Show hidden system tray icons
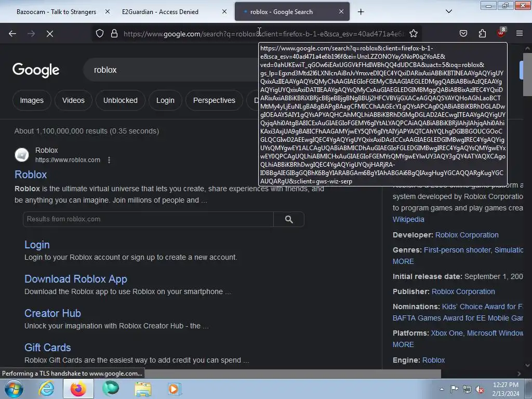Image resolution: width=532 pixels, height=399 pixels. (x=442, y=389)
